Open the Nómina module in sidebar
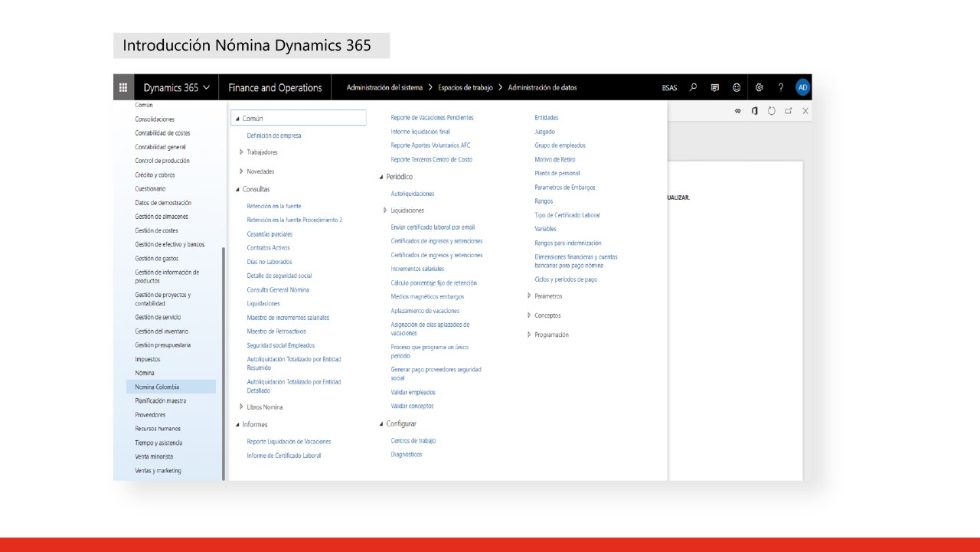The width and height of the screenshot is (980, 552). pyautogui.click(x=145, y=373)
